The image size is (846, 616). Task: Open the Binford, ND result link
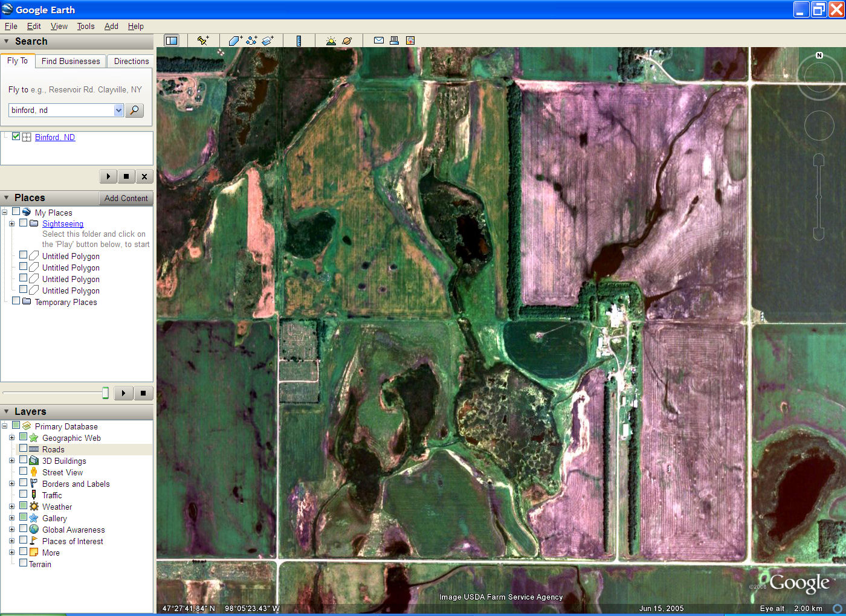[x=55, y=137]
